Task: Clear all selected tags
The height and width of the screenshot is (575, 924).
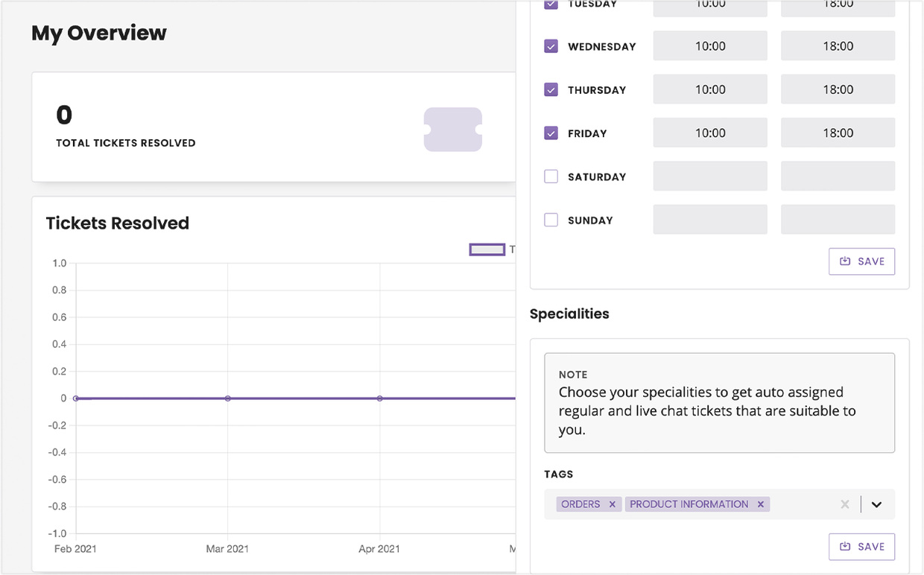Action: [x=845, y=504]
